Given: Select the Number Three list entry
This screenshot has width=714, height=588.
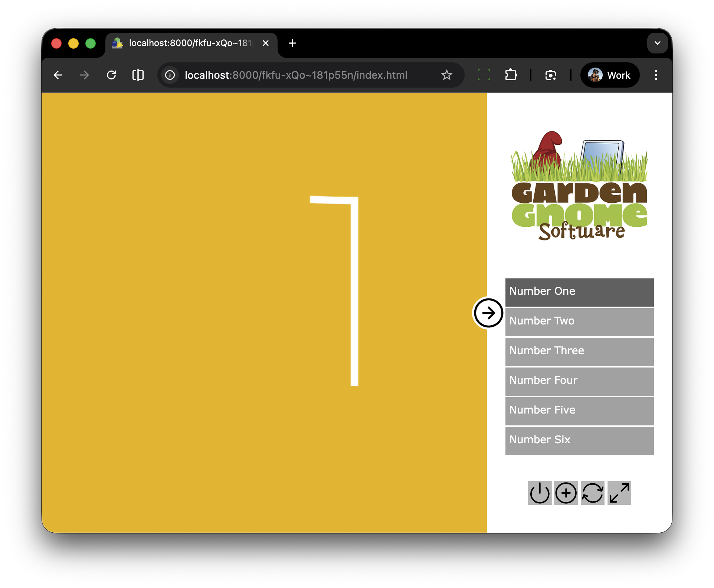Looking at the screenshot, I should tap(579, 351).
